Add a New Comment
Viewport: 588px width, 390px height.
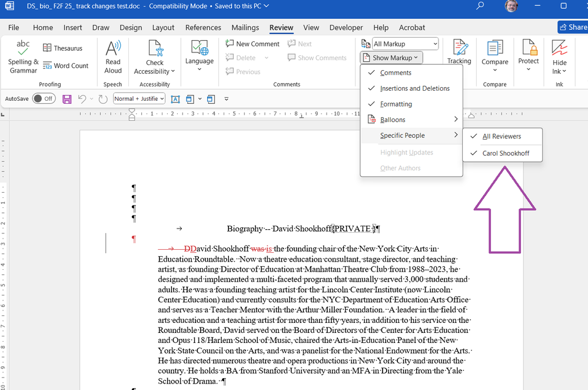[x=253, y=44]
